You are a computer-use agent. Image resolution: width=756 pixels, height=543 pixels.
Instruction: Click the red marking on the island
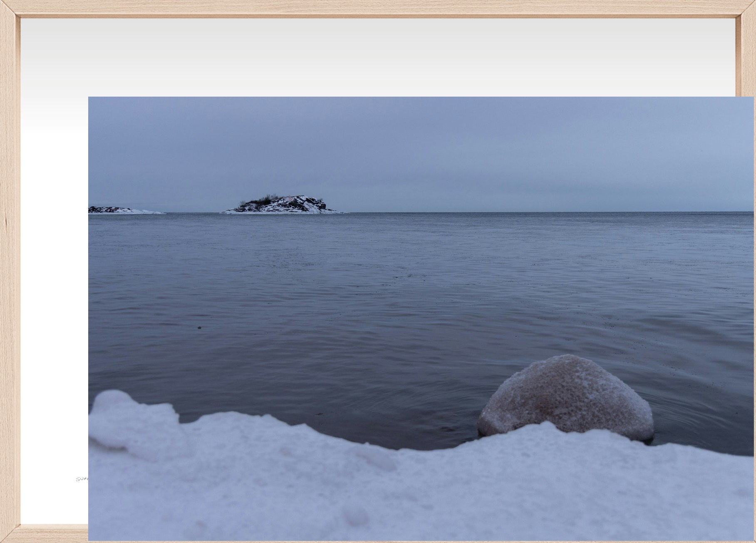coord(289,199)
